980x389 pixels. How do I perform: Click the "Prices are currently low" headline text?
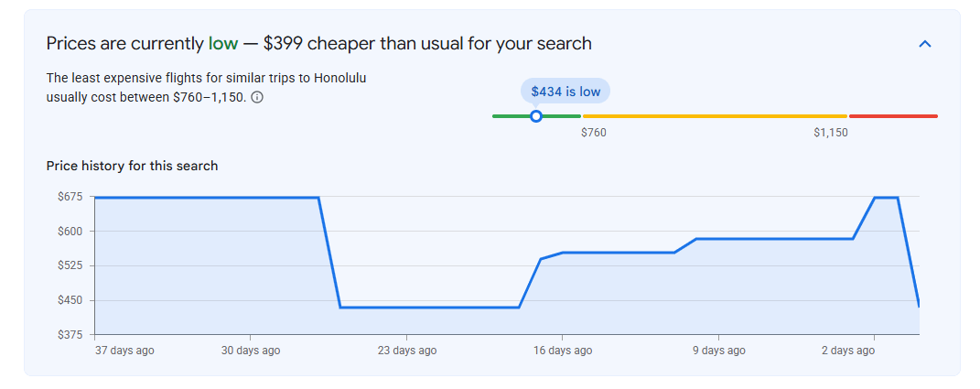click(143, 43)
